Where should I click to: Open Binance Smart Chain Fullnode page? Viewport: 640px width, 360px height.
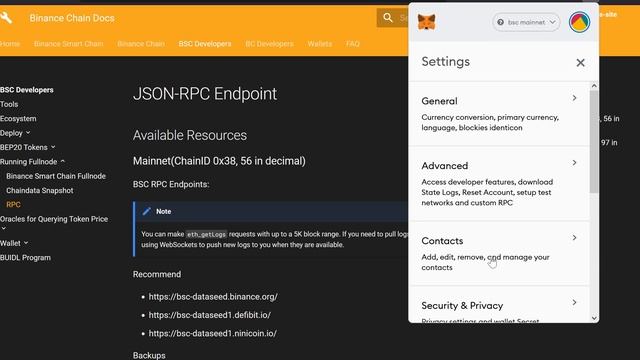[56, 176]
